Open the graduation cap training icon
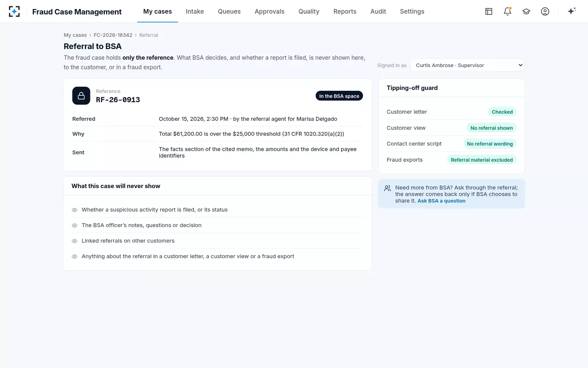 pos(526,11)
